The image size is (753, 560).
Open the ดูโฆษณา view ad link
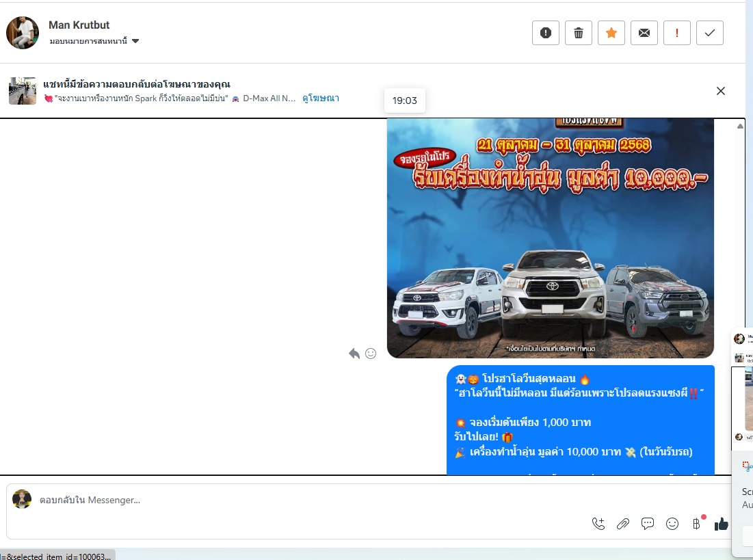point(321,98)
